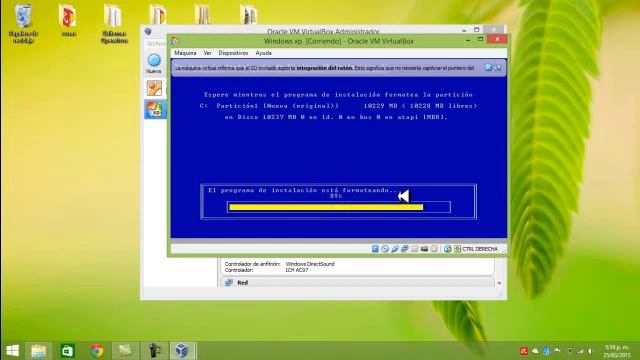Click the CTRL DERECHA host key label
640x360 pixels.
(480, 249)
